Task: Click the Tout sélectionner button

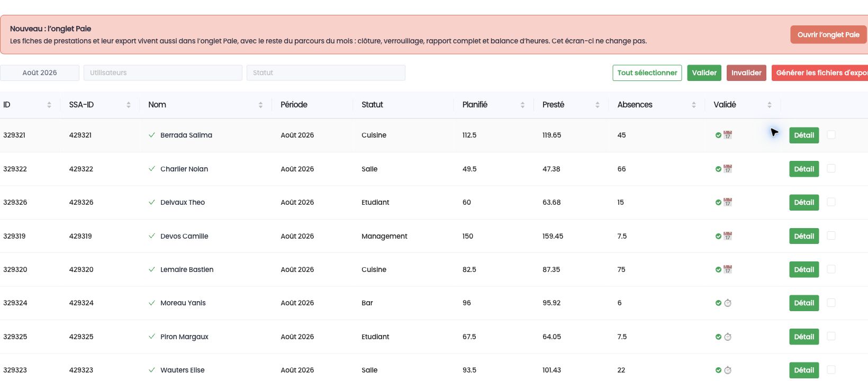Action: tap(647, 72)
